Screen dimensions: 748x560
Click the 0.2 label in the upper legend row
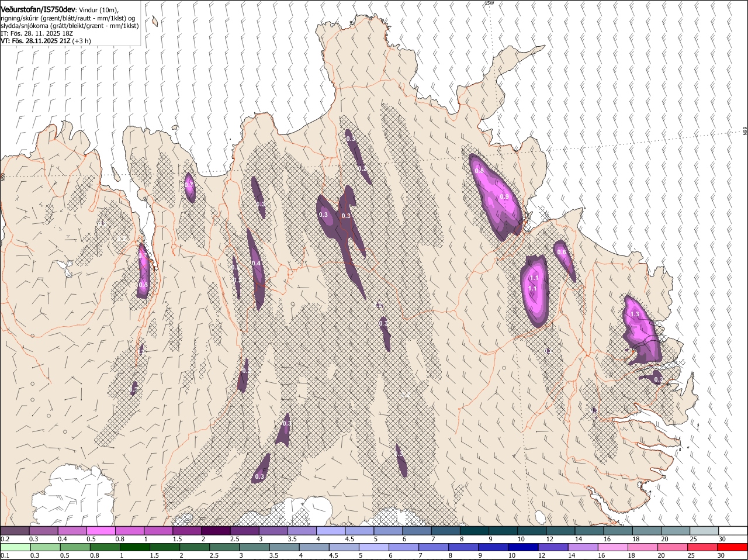pos(5,538)
